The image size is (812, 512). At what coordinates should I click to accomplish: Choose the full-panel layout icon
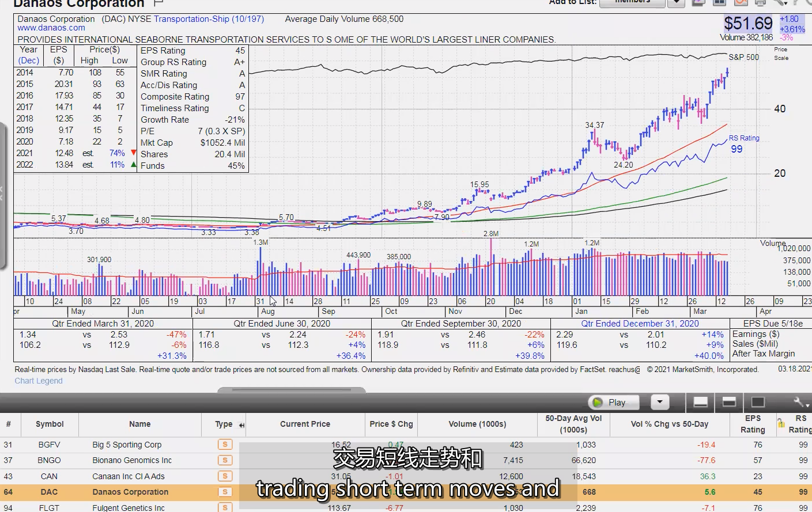(758, 402)
